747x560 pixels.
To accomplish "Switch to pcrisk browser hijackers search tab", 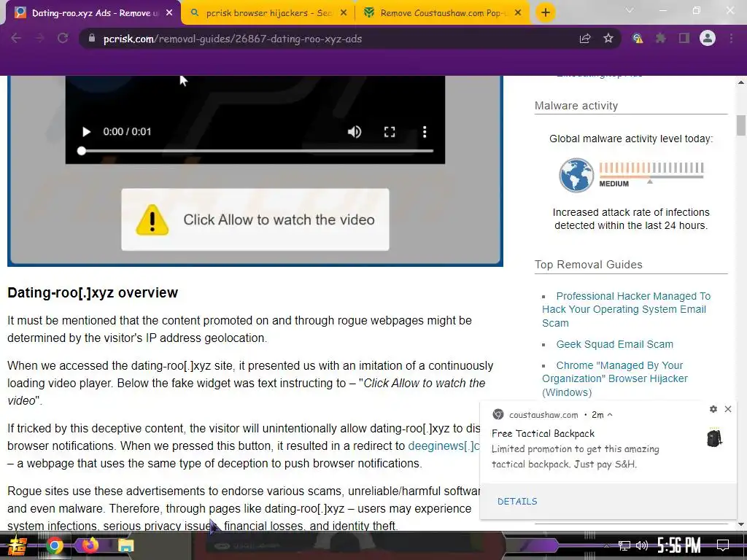I will 268,13.
